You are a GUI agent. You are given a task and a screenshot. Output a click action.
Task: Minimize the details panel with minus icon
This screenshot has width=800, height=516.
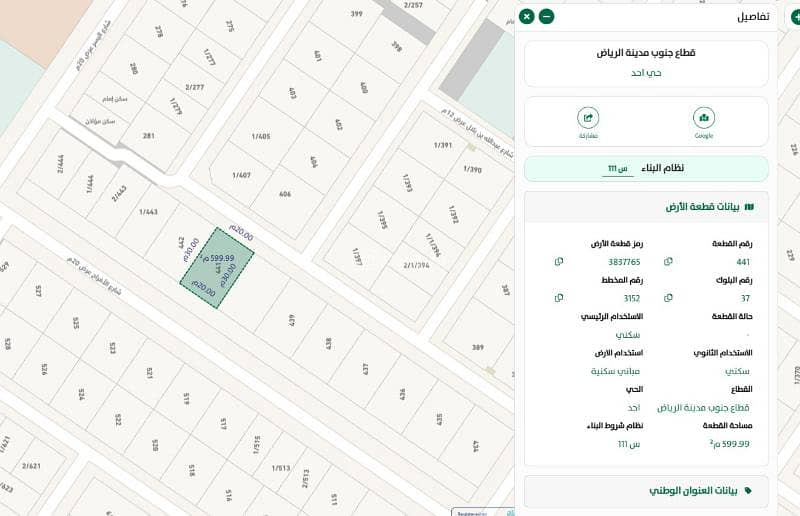[546, 16]
